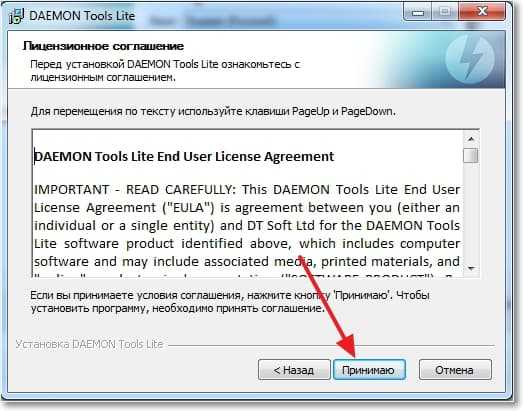Go back with the '< Назад' button
The width and height of the screenshot is (523, 411).
coord(294,370)
